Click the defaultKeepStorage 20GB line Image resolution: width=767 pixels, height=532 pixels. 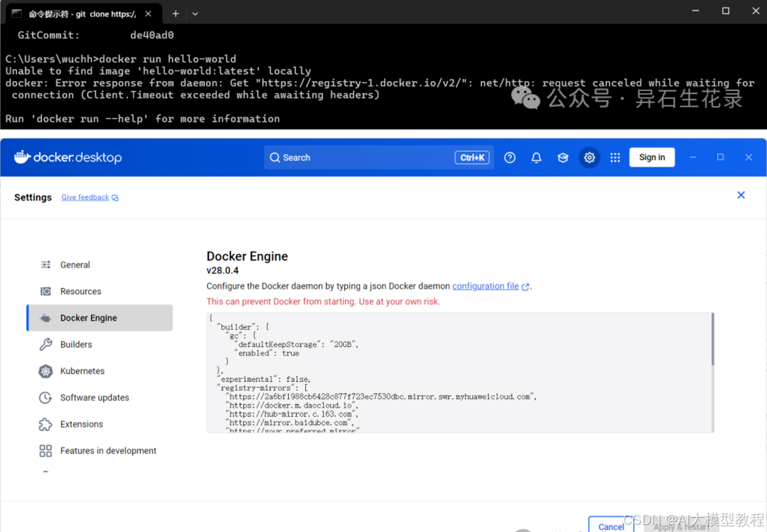297,345
